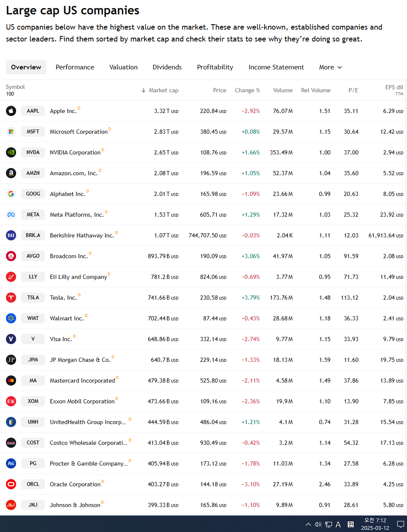This screenshot has height=532, width=407.
Task: Open the Profitability tab
Action: (215, 67)
